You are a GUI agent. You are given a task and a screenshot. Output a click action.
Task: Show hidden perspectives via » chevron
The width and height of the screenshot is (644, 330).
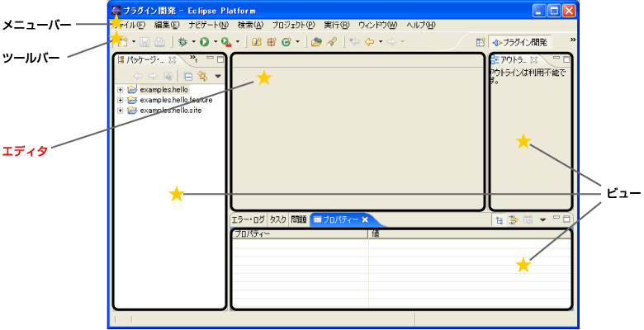click(572, 40)
